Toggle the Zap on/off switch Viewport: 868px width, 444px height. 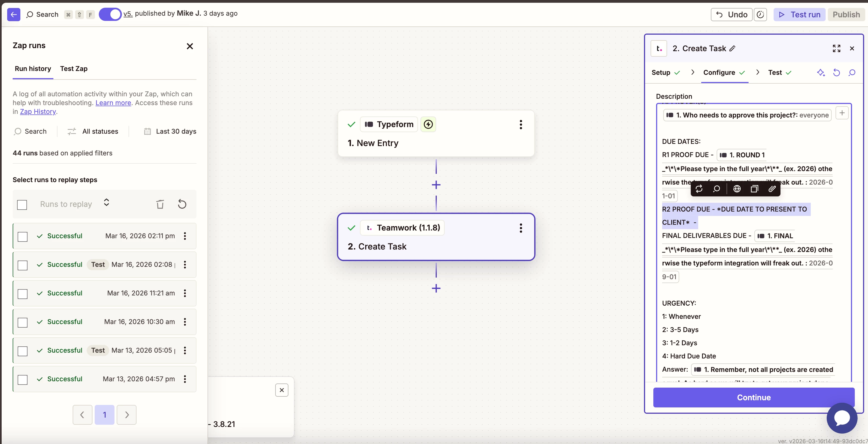(110, 14)
